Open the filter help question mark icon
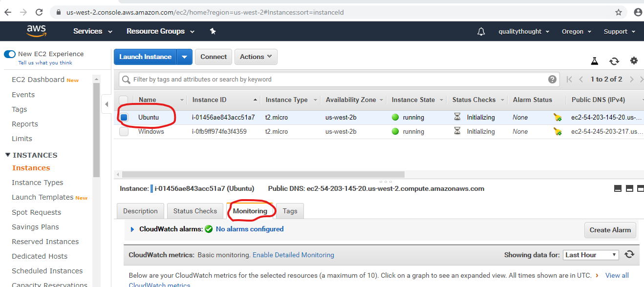 pyautogui.click(x=552, y=80)
